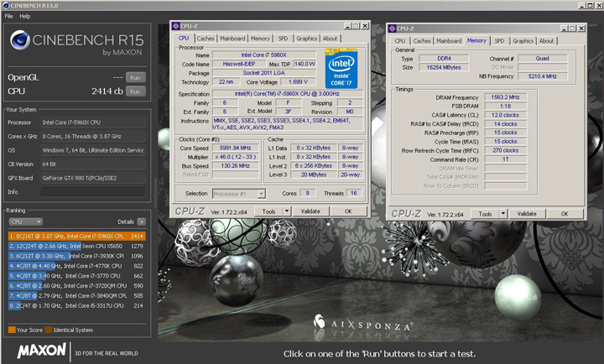The height and width of the screenshot is (364, 604).
Task: Open SPD tab in right CPU-Z window
Action: pos(499,41)
